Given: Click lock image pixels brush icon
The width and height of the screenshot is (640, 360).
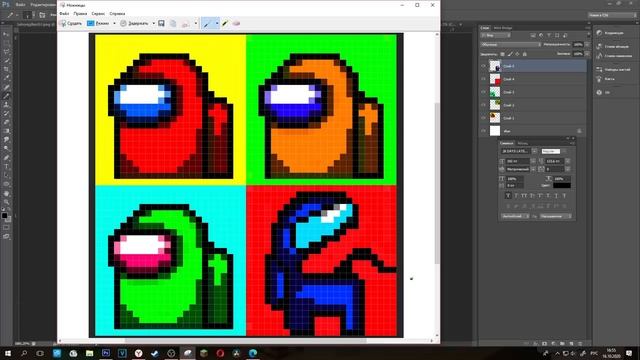Looking at the screenshot, I should (x=510, y=54).
